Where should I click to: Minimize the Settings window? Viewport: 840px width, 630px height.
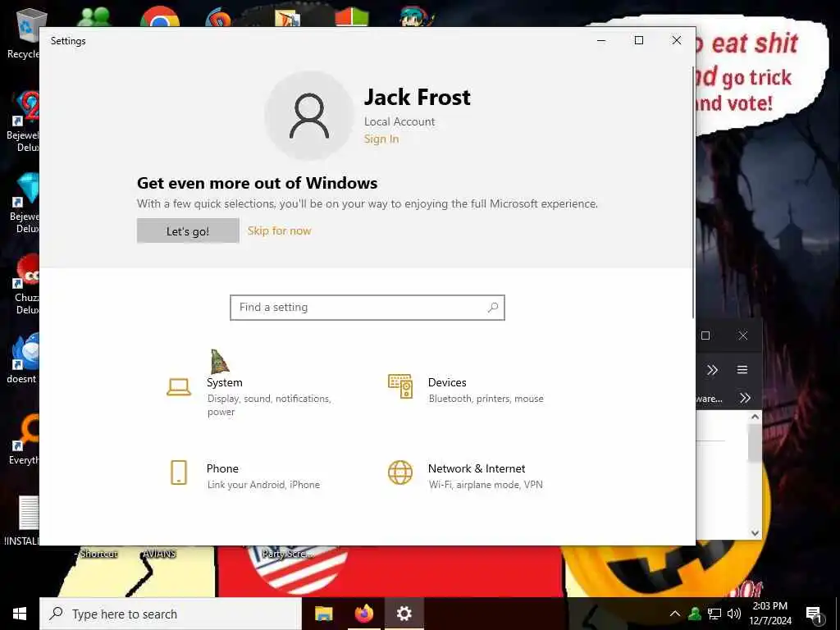[x=601, y=41]
